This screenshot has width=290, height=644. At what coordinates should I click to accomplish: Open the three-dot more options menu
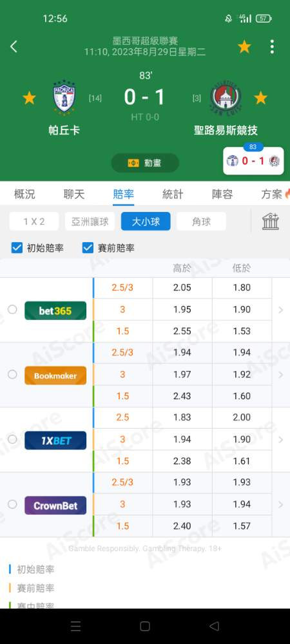pyautogui.click(x=272, y=47)
